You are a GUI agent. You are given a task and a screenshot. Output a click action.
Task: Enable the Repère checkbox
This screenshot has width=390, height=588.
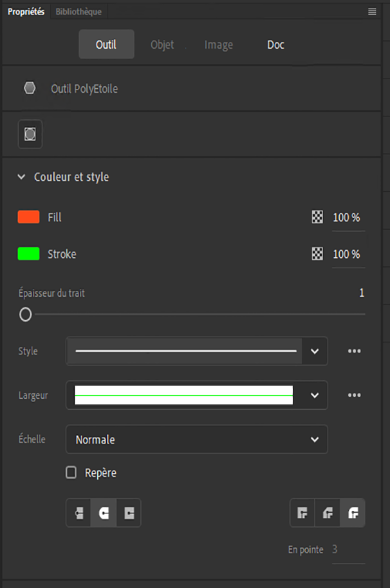click(x=71, y=473)
